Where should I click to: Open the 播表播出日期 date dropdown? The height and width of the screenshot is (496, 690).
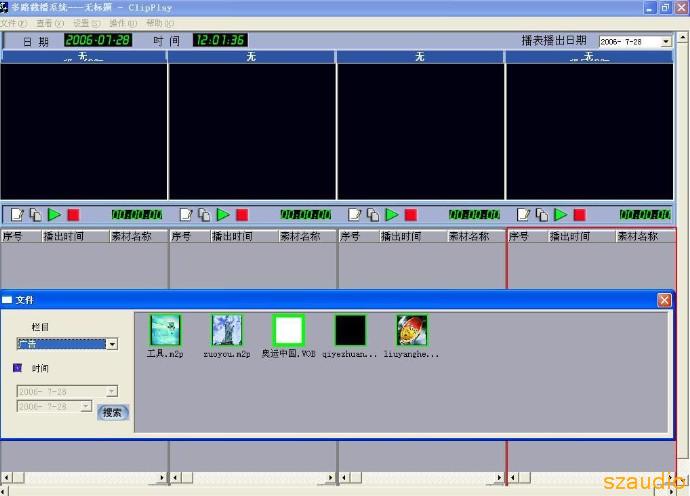666,41
